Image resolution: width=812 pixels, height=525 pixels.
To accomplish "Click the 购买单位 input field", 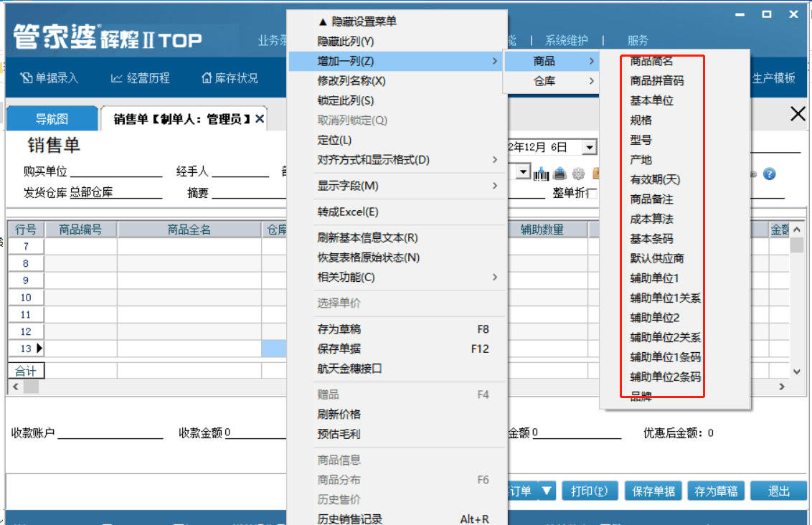I will (116, 171).
